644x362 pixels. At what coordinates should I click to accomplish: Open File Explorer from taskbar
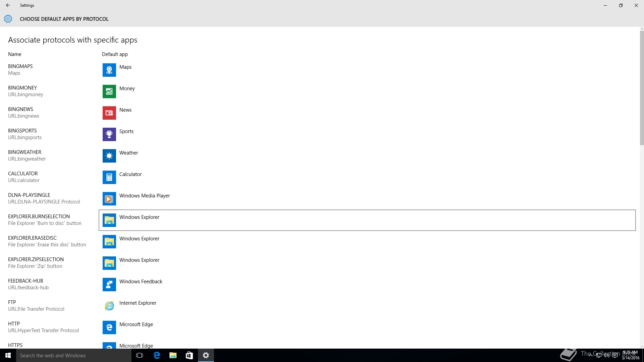point(173,355)
